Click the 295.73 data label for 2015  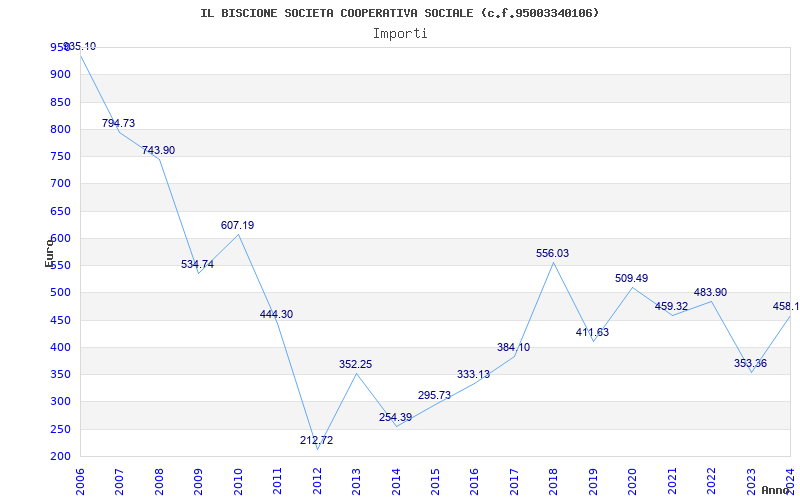point(434,395)
